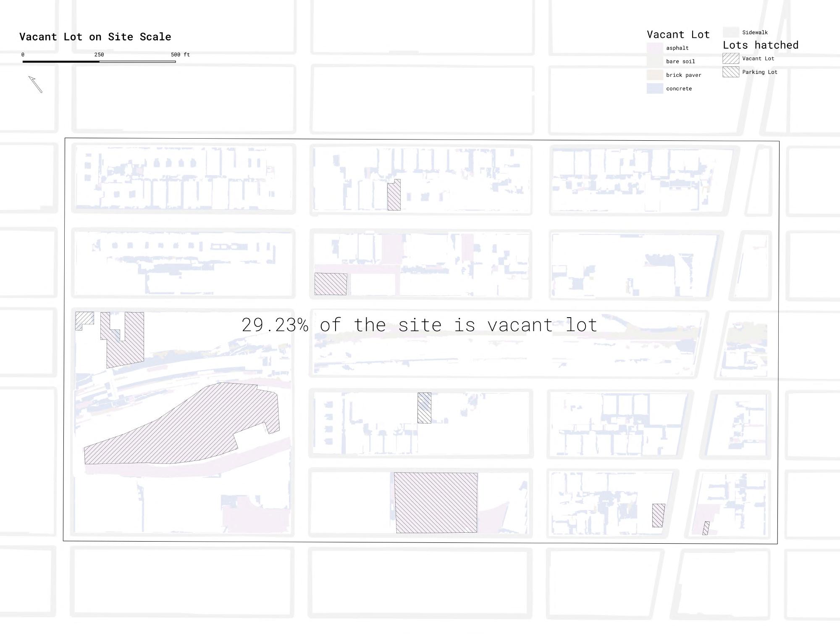The height and width of the screenshot is (634, 840).
Task: Click the '500 ft' scale bar label
Action: coord(180,55)
